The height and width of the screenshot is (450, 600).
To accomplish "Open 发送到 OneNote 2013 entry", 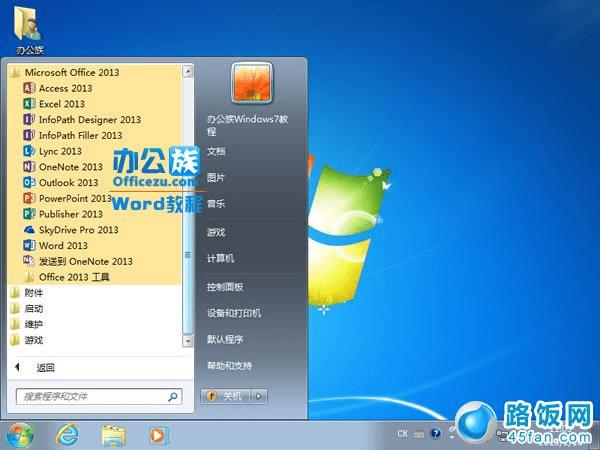I will click(78, 261).
